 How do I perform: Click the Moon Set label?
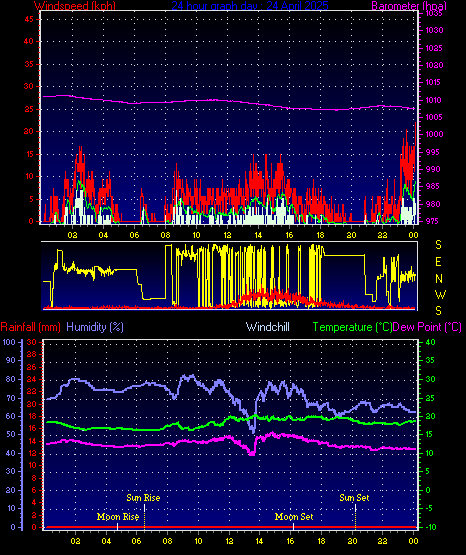click(x=294, y=517)
